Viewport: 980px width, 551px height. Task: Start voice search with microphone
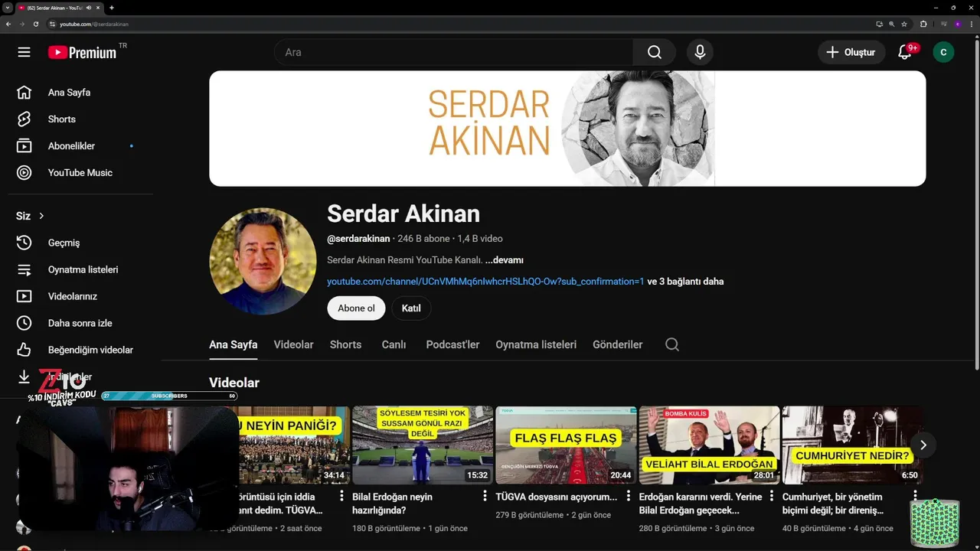(699, 52)
